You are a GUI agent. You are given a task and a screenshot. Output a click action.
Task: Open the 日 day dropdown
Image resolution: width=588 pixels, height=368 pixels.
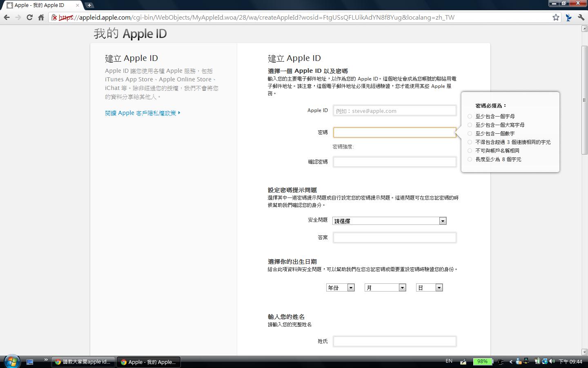429,287
